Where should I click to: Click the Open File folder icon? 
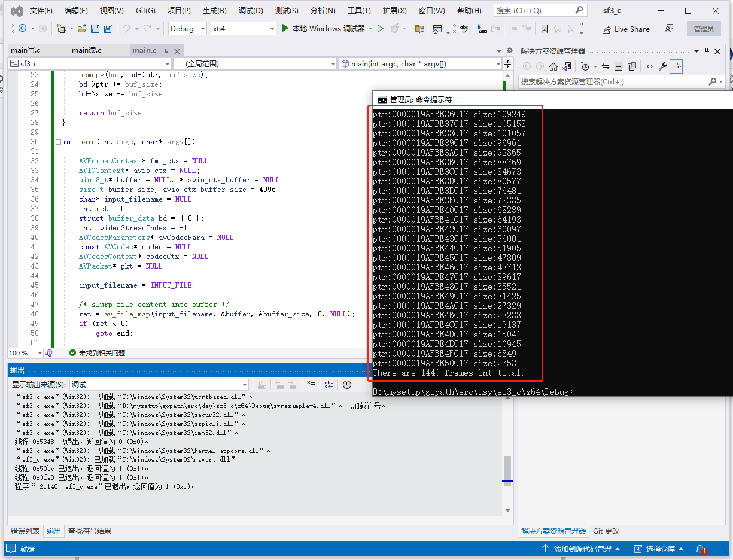coord(81,28)
